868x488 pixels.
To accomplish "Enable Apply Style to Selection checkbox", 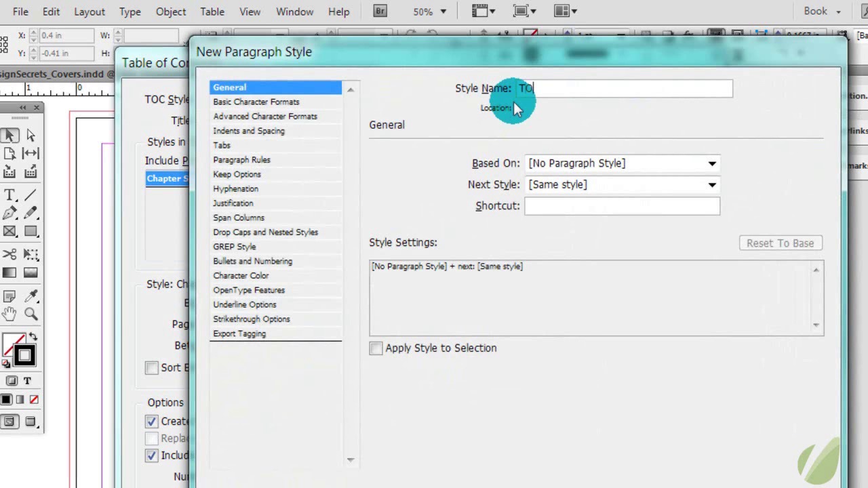I will point(376,348).
